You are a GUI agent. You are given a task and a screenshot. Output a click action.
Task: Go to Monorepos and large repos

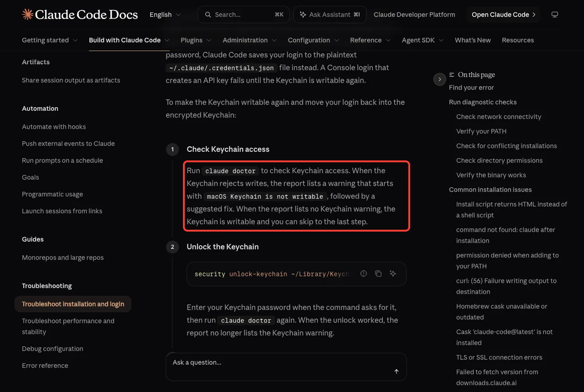tap(63, 258)
